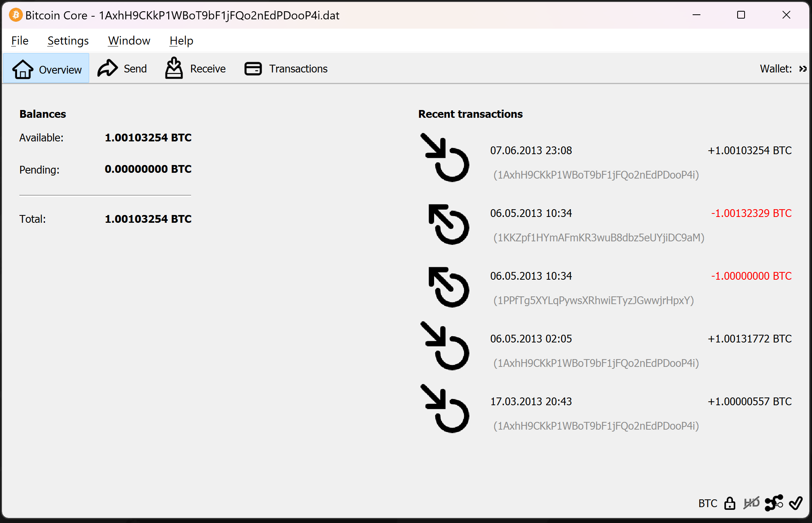Click received icon for 17.03.2013 transaction
The width and height of the screenshot is (812, 523).
coord(445,409)
